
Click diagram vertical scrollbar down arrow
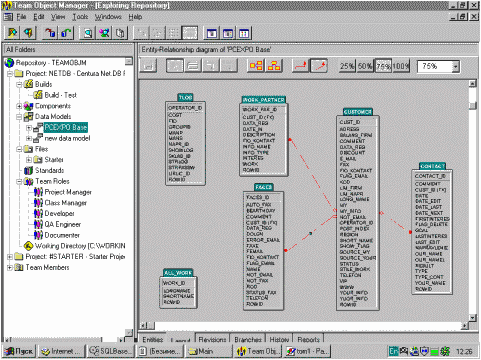click(x=472, y=318)
